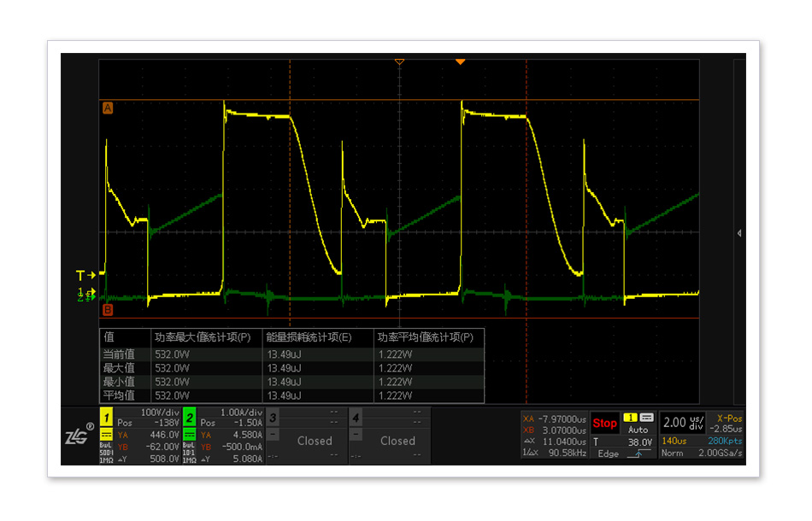Click the yellow Channel 1 badge
Viewport: 812px width, 521px height.
click(x=105, y=417)
